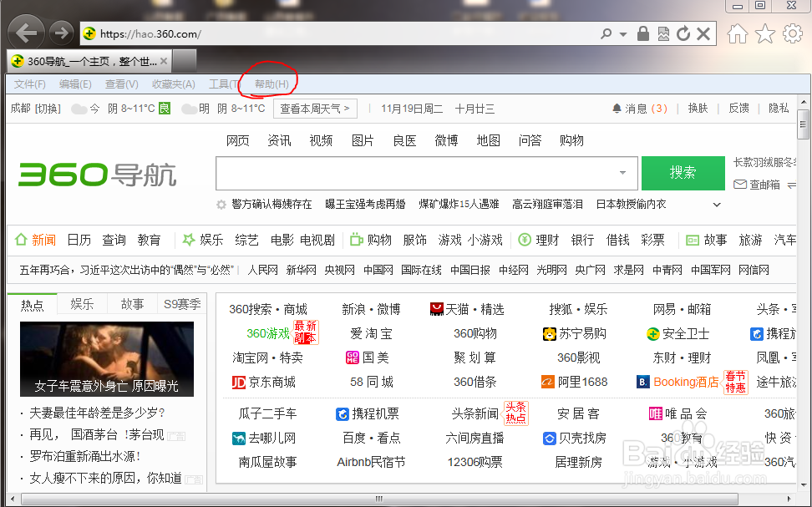Open 唯品会 link
812x507 pixels.
click(678, 413)
